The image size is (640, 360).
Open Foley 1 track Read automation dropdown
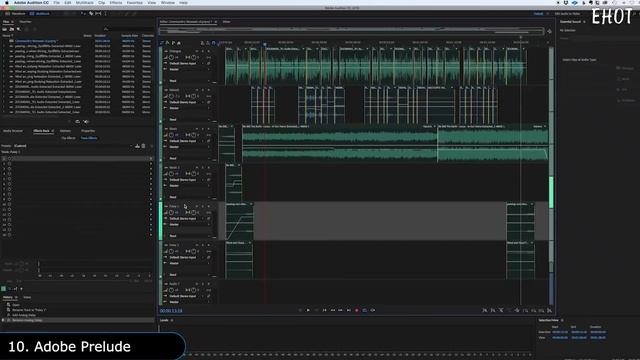[x=189, y=236]
